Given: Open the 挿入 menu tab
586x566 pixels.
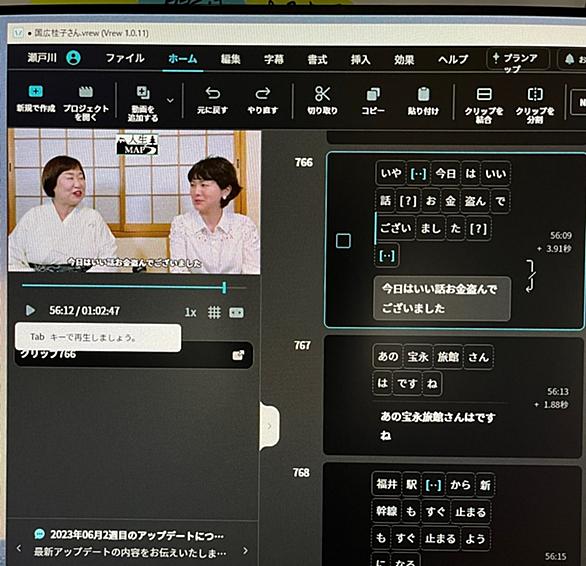Looking at the screenshot, I should pyautogui.click(x=360, y=59).
